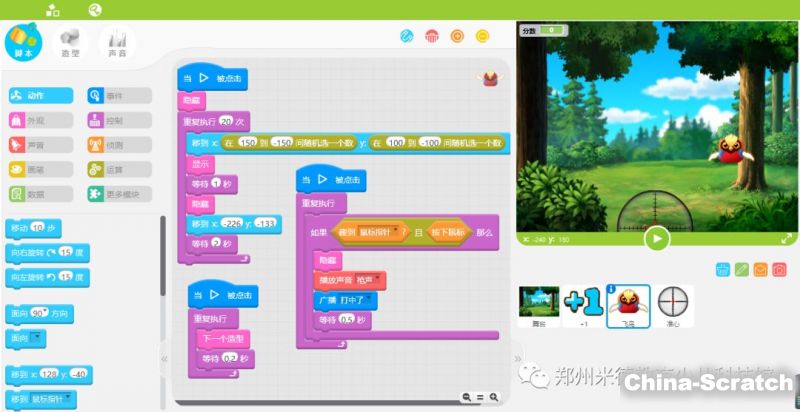Zoom out the script workspace

467,397
